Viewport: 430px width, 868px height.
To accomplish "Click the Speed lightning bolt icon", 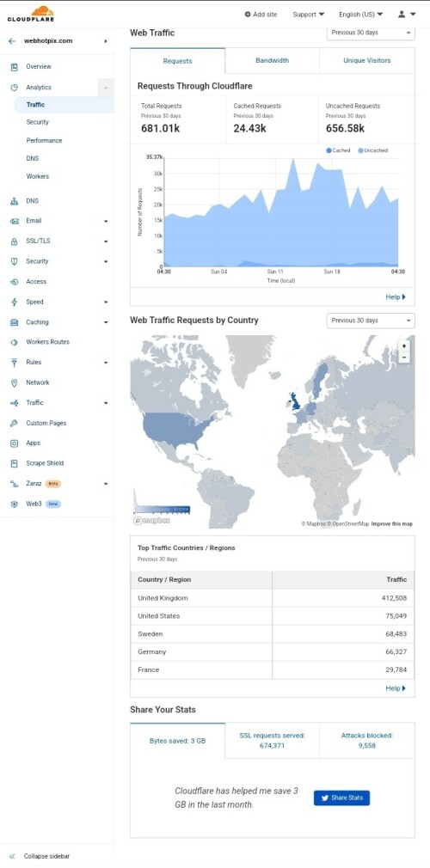I will pos(15,303).
